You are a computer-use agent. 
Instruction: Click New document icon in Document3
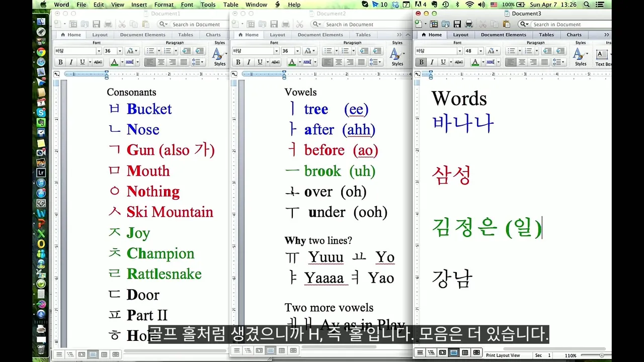pyautogui.click(x=419, y=24)
